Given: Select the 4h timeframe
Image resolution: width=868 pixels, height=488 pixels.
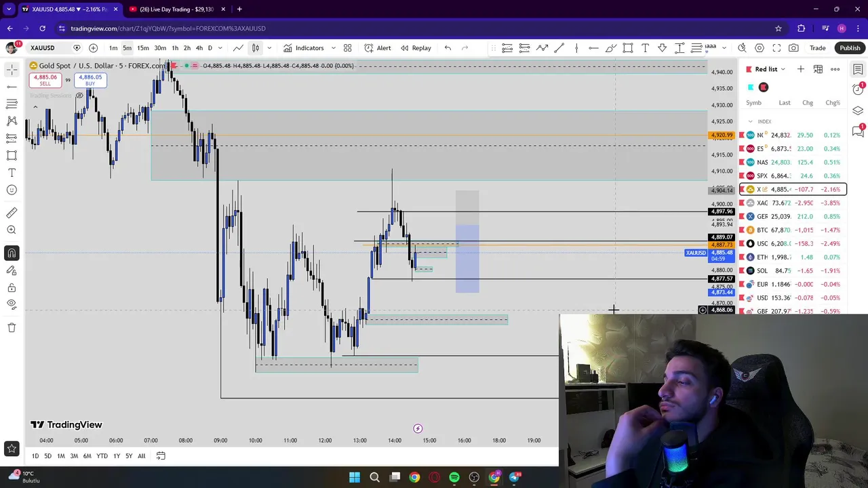Looking at the screenshot, I should pyautogui.click(x=199, y=48).
